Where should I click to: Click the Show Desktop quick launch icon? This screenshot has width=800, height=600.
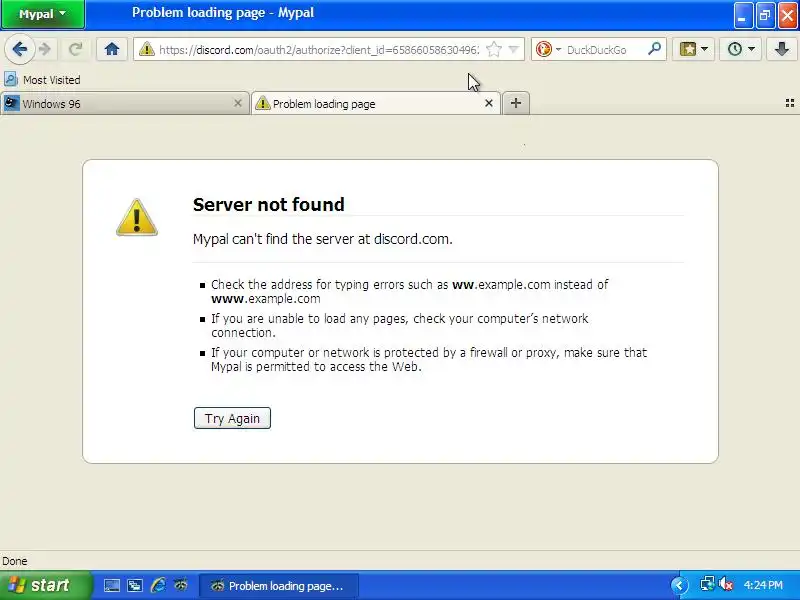tap(112, 585)
